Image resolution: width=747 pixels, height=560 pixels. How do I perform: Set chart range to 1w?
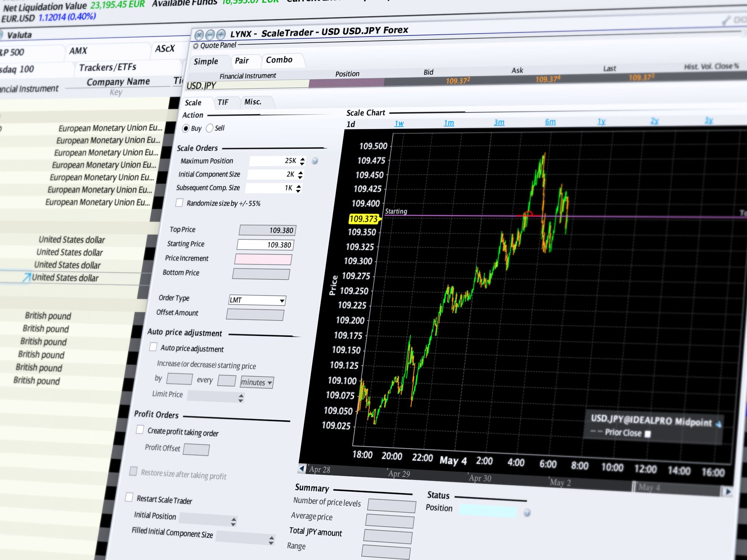399,123
